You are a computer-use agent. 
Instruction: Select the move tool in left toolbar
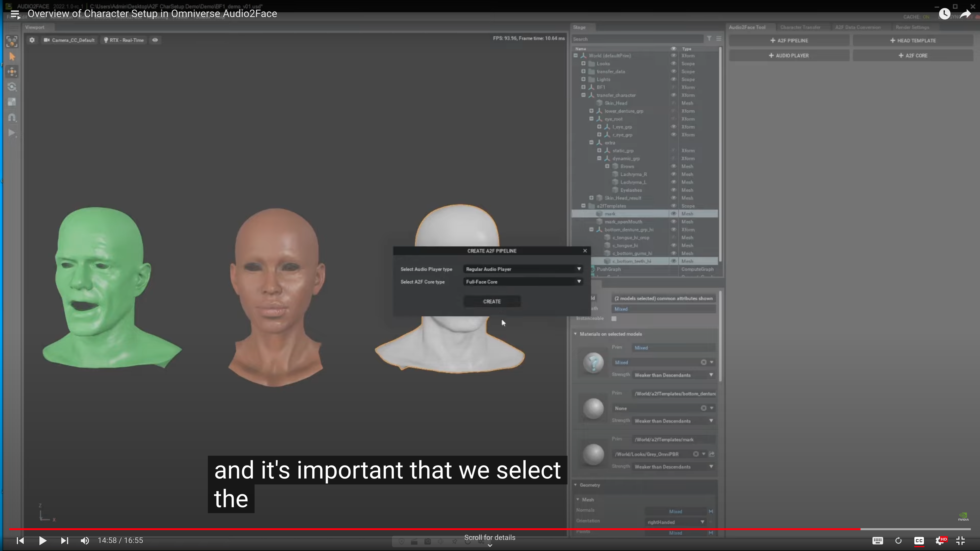[x=12, y=72]
